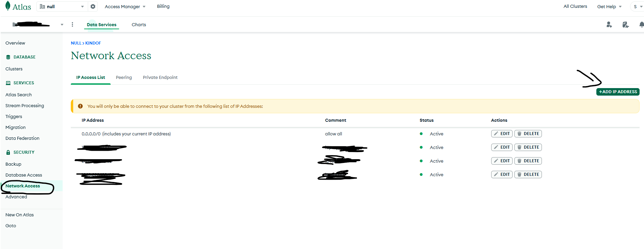The height and width of the screenshot is (249, 644).
Task: Open Atlas Search in the sidebar
Action: [19, 95]
